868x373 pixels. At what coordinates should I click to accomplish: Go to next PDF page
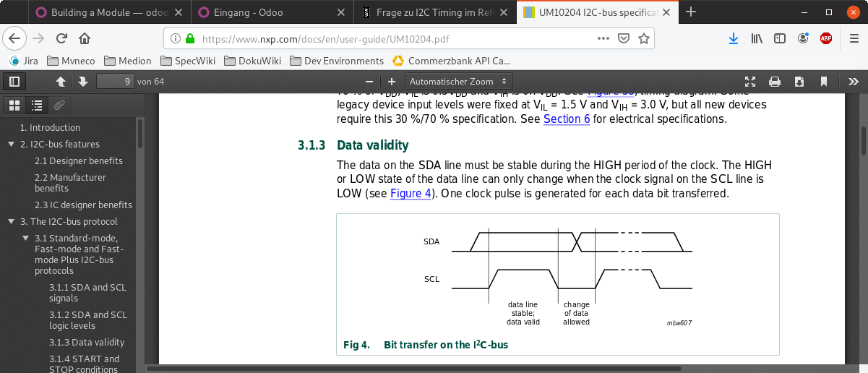click(82, 82)
